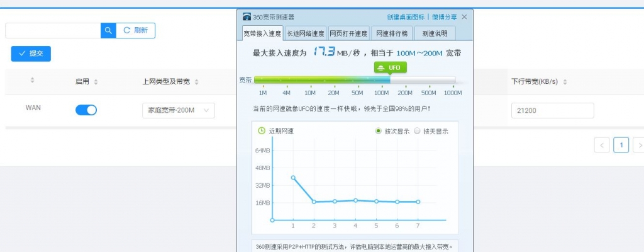Viewport: 644px width, 252px height.
Task: Select the 按次显示 radio button
Action: click(378, 131)
